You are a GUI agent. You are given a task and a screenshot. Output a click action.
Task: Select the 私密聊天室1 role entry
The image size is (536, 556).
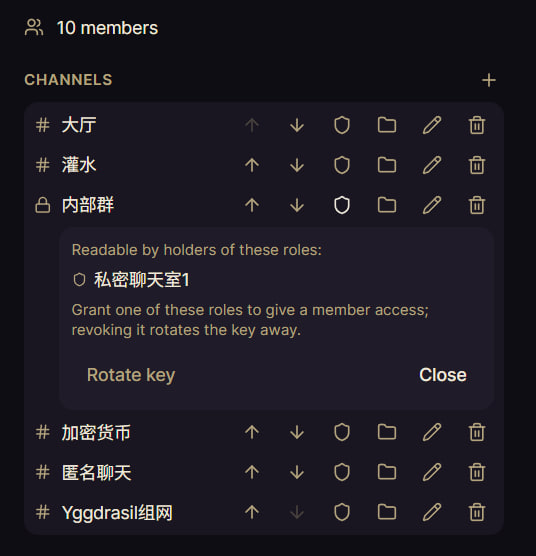tap(131, 280)
